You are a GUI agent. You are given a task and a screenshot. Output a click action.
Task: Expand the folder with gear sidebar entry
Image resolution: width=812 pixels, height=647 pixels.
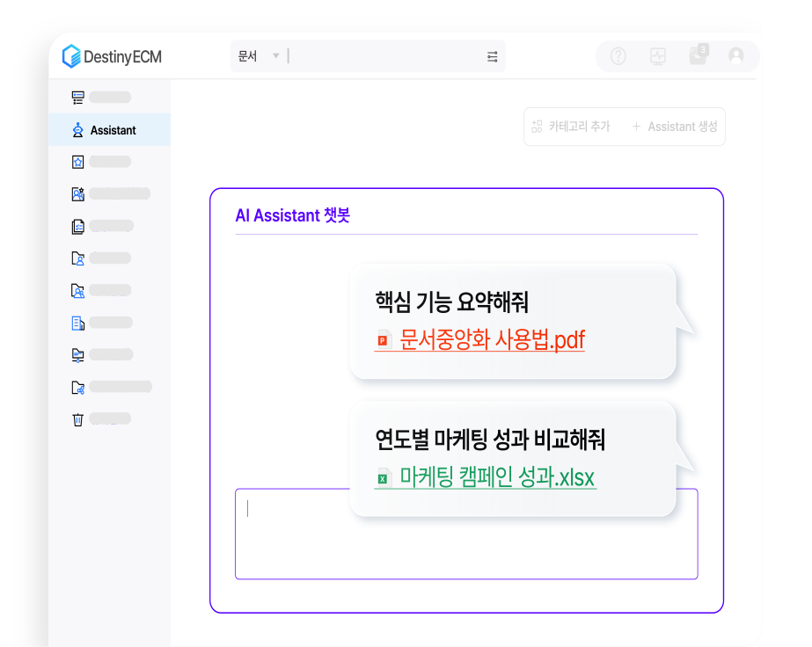[x=77, y=386]
